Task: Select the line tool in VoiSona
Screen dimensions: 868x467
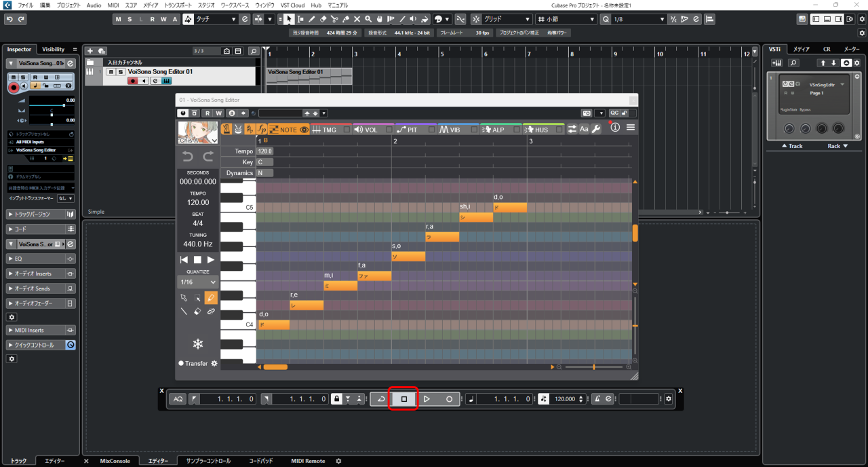Action: point(184,312)
